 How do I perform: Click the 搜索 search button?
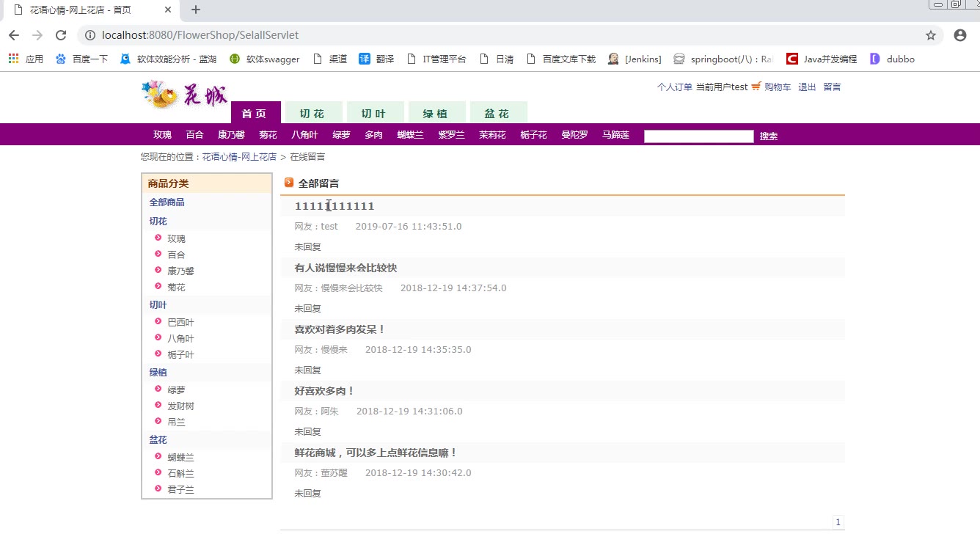tap(768, 136)
